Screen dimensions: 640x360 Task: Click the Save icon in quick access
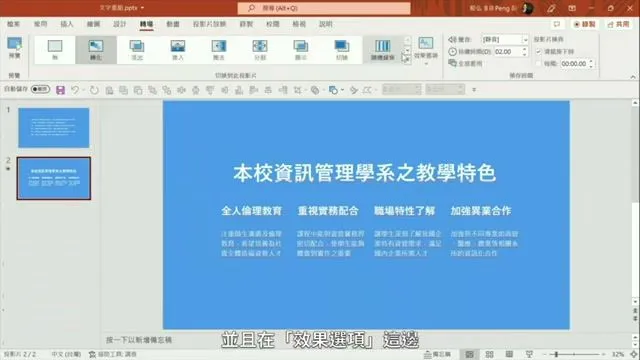(60, 90)
